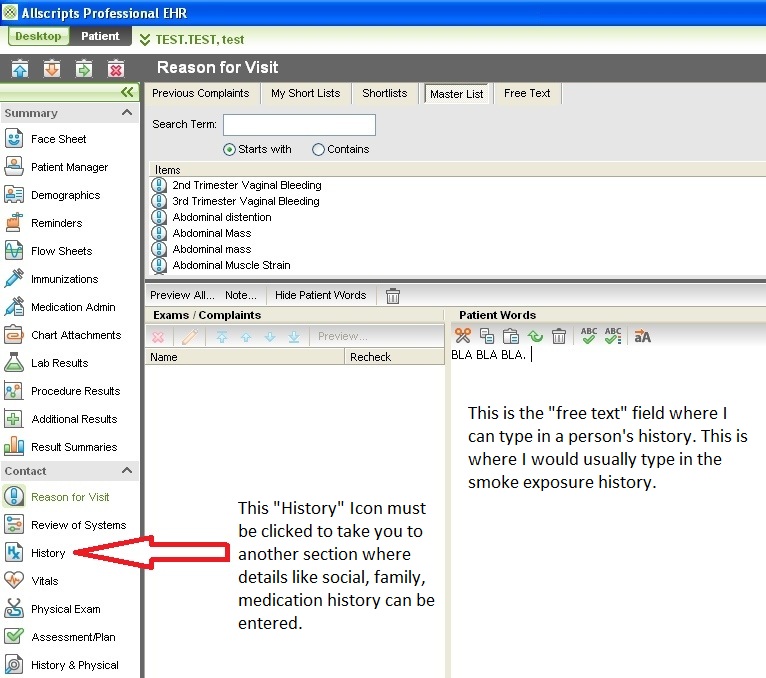
Task: Switch to Patient tab
Action: point(100,36)
